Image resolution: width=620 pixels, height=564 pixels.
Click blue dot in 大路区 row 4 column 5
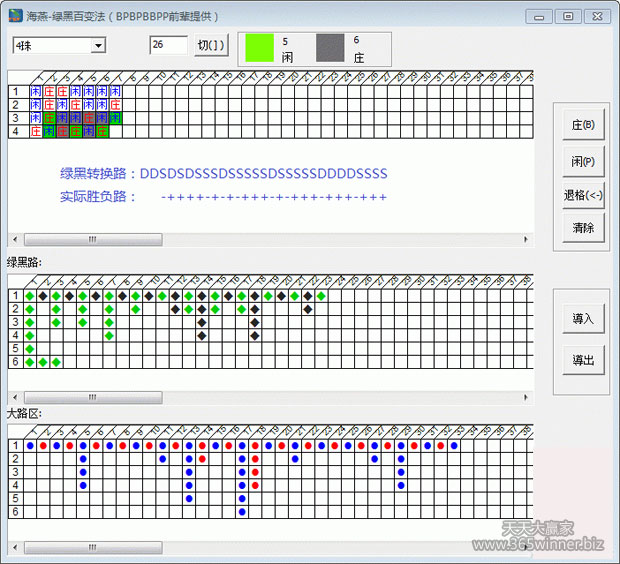pos(83,485)
